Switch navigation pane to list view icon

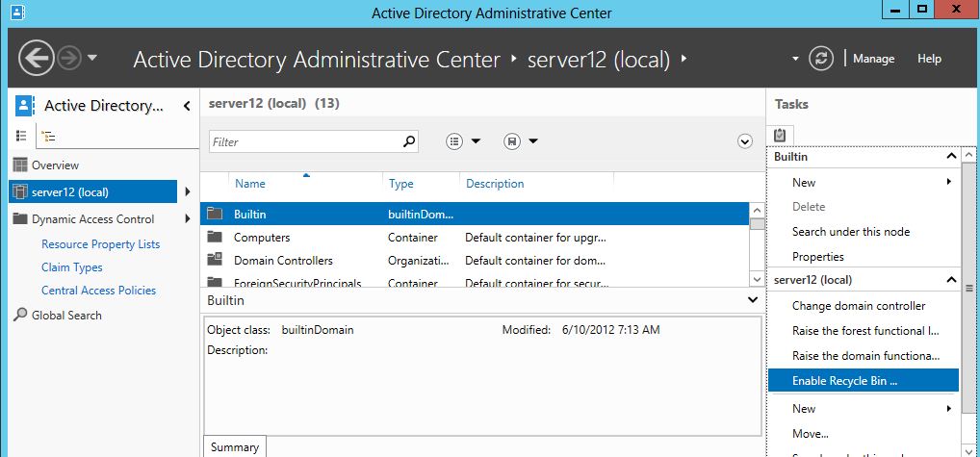[x=21, y=137]
